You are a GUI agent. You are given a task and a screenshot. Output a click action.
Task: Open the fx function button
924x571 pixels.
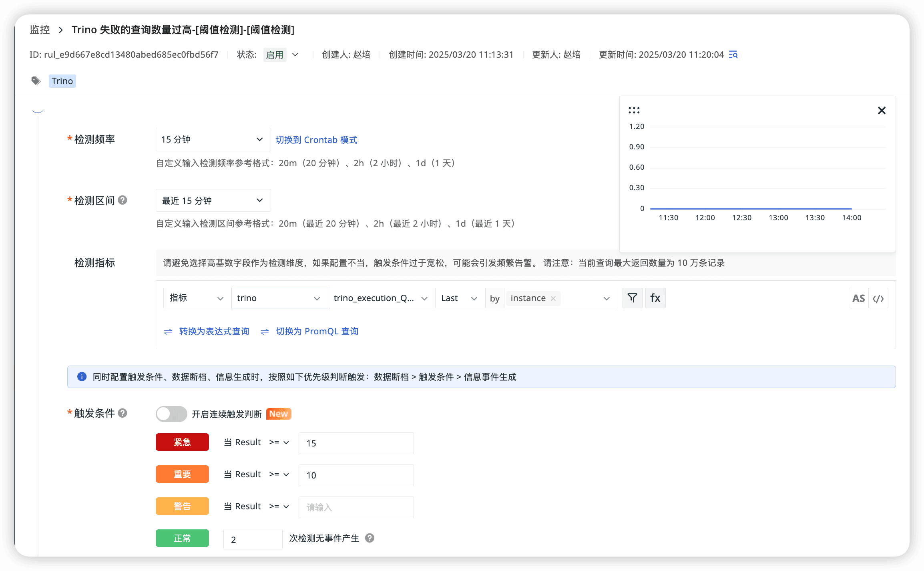pyautogui.click(x=655, y=298)
